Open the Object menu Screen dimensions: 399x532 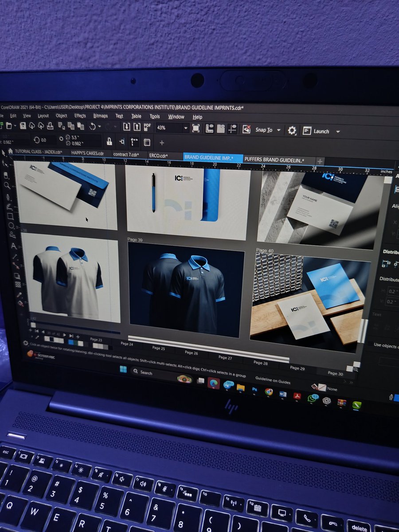click(x=62, y=116)
